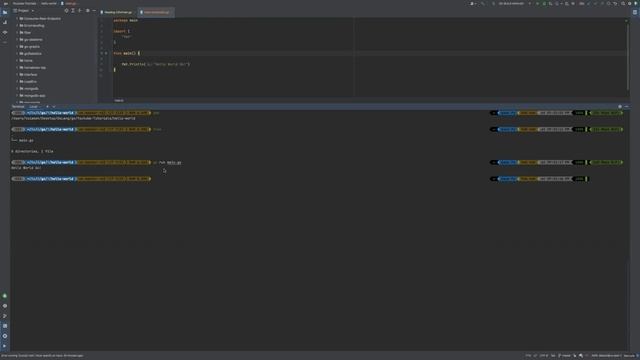Image resolution: width=640 pixels, height=360 pixels.
Task: Expand the mongodb folder arrow
Action: pos(17,88)
